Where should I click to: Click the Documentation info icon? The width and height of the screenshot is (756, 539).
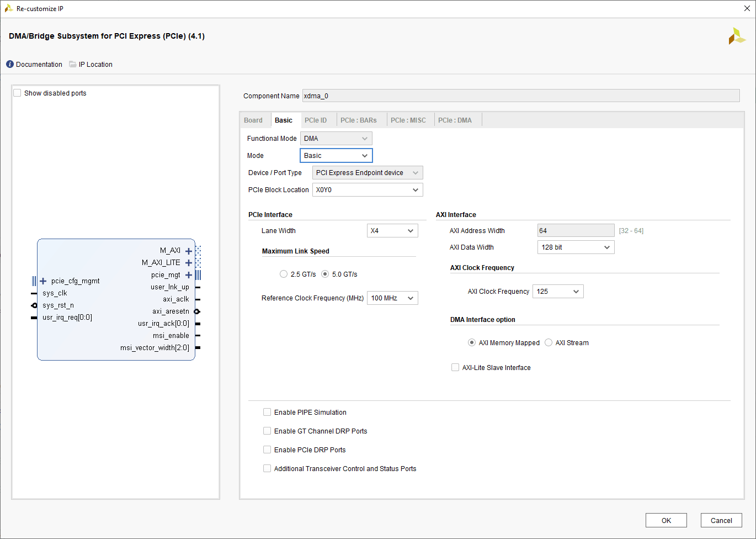[x=10, y=65]
